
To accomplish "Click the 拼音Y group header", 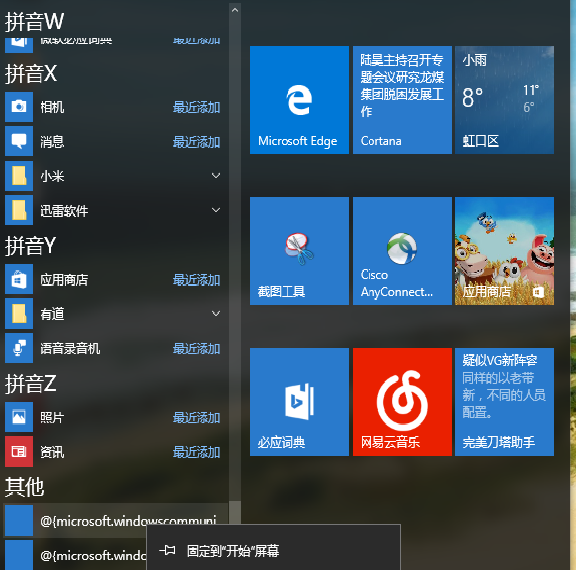I will (30, 245).
